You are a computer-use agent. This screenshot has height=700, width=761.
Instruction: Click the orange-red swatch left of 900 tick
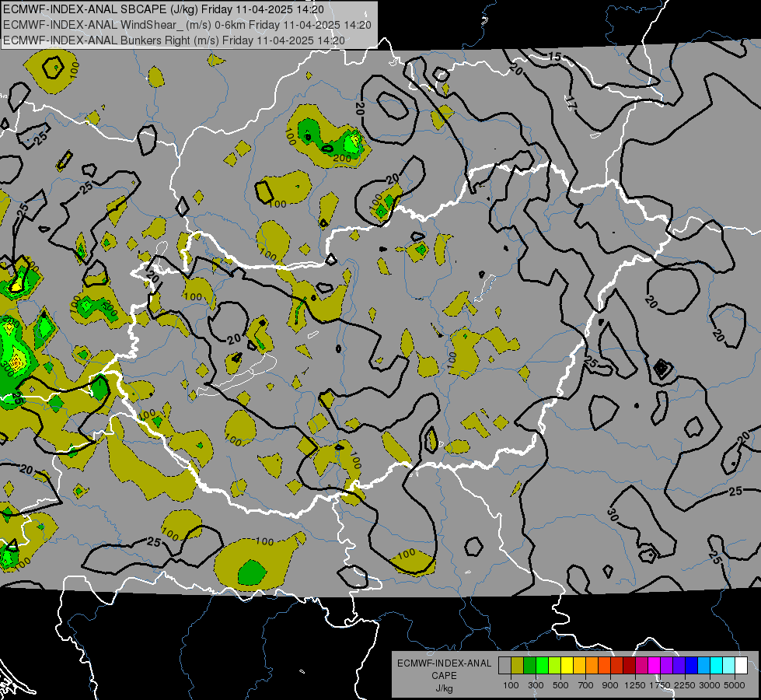point(605,666)
